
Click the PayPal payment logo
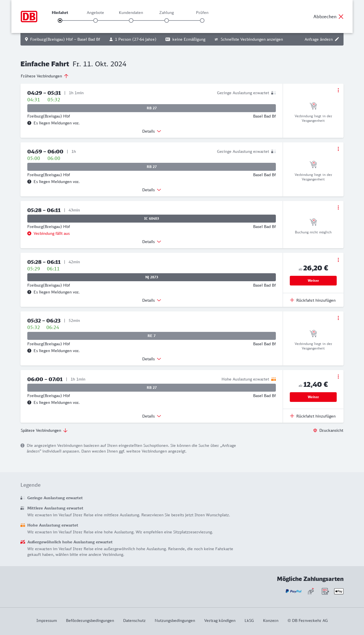[293, 591]
